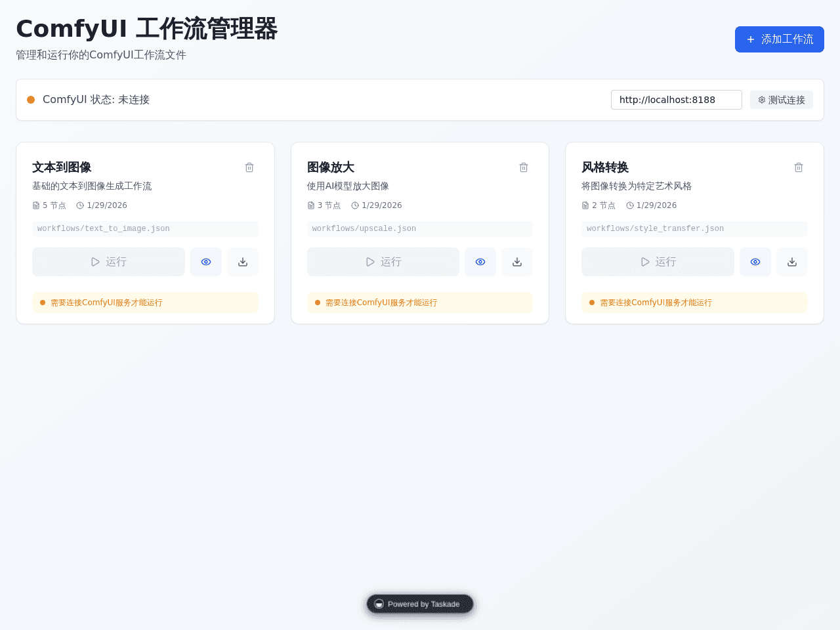The height and width of the screenshot is (630, 840).
Task: Delete the 文本到图像 workflow via trash icon
Action: click(x=249, y=167)
